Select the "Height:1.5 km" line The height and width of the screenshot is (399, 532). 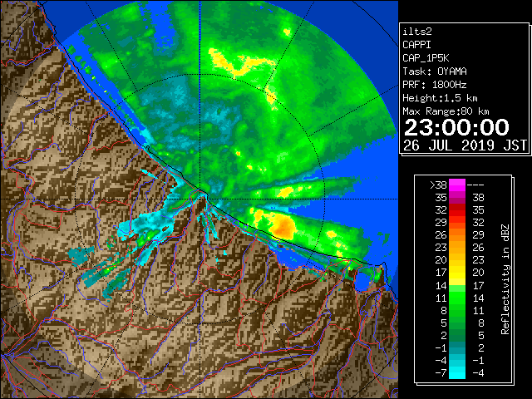440,98
